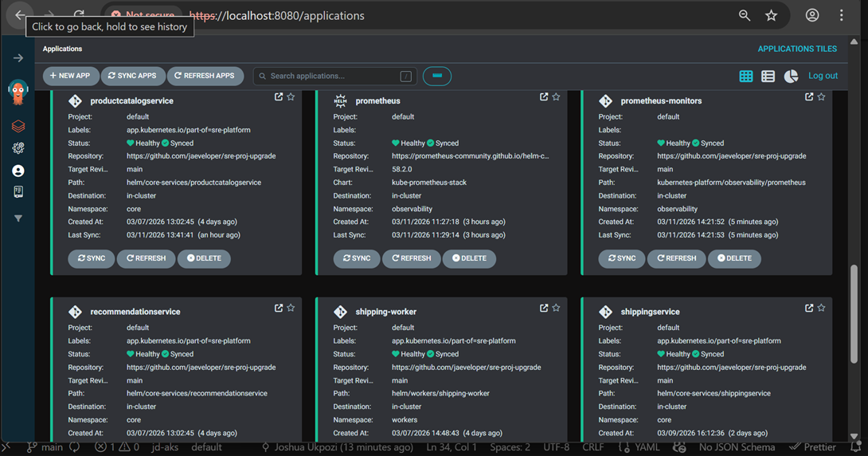
Task: Open Applications layers icon in sidebar
Action: coord(18,126)
